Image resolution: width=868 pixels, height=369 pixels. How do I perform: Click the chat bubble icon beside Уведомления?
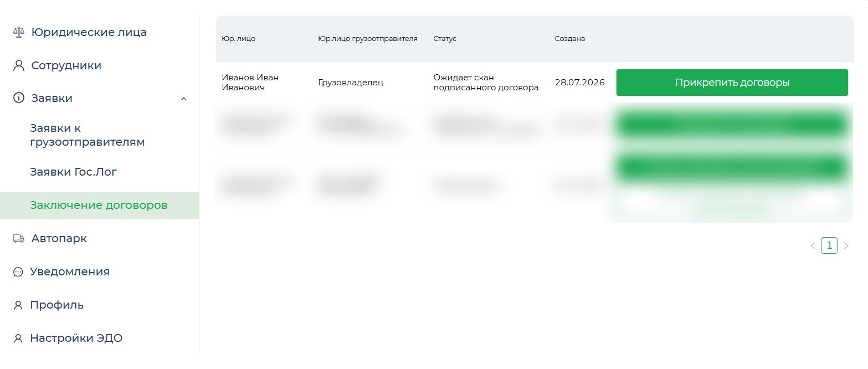pos(18,272)
